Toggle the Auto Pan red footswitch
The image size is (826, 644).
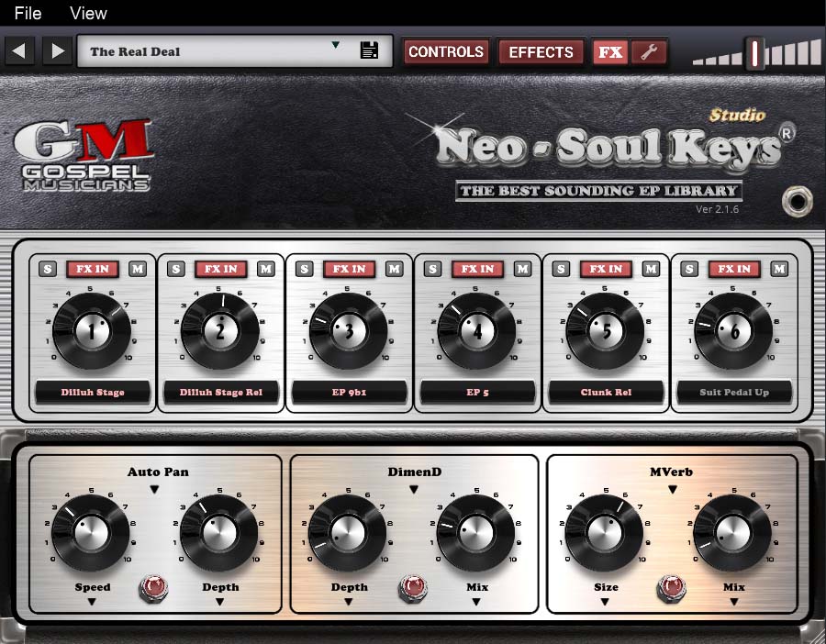click(x=153, y=589)
